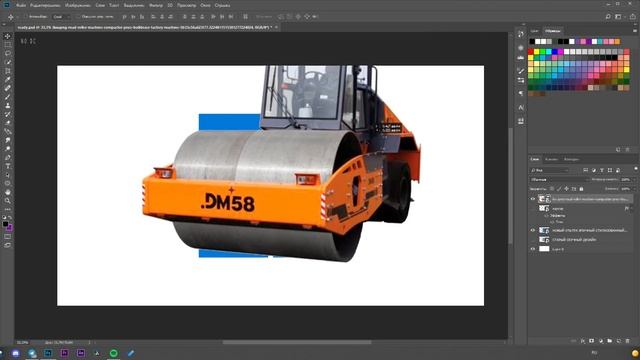The width and height of the screenshot is (640, 360).
Task: Open the extra tools three-dots button
Action: (7, 209)
